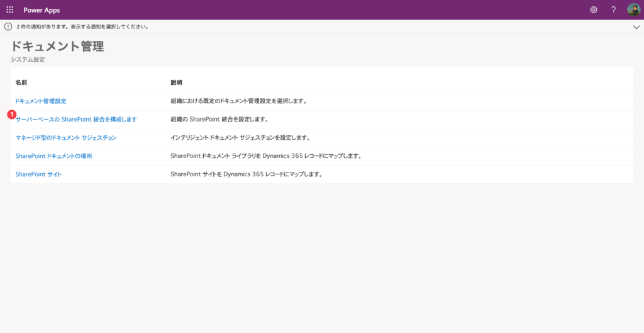Click the red number 1 badge
The height and width of the screenshot is (333, 644).
(x=11, y=115)
